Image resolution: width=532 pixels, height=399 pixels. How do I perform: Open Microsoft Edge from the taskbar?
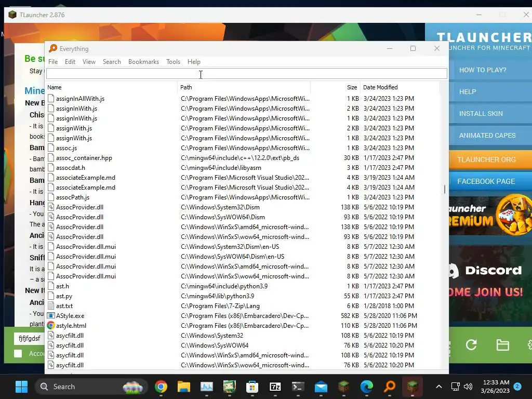[366, 387]
